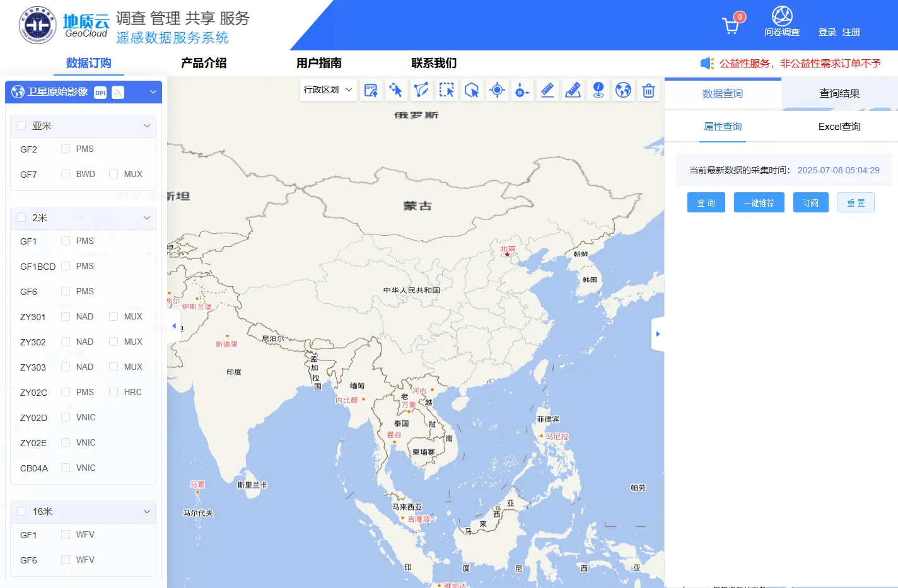Click the 曼谷 label on map
898x588 pixels.
pos(394,435)
